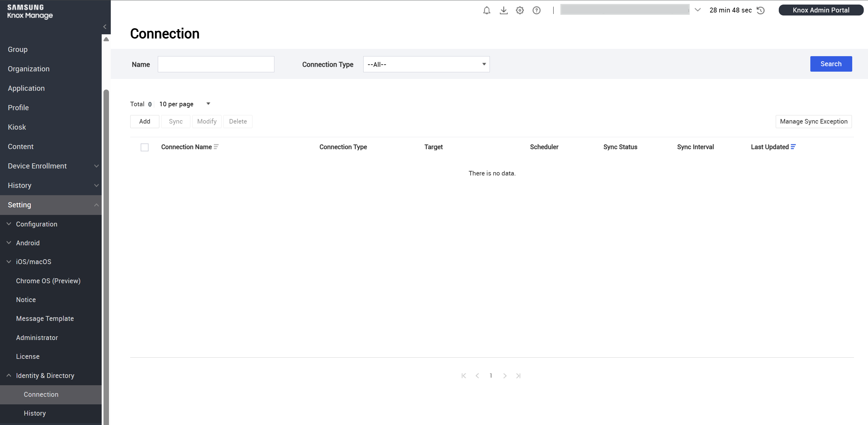This screenshot has height=425, width=868.
Task: Click the blue Search button
Action: pos(831,64)
